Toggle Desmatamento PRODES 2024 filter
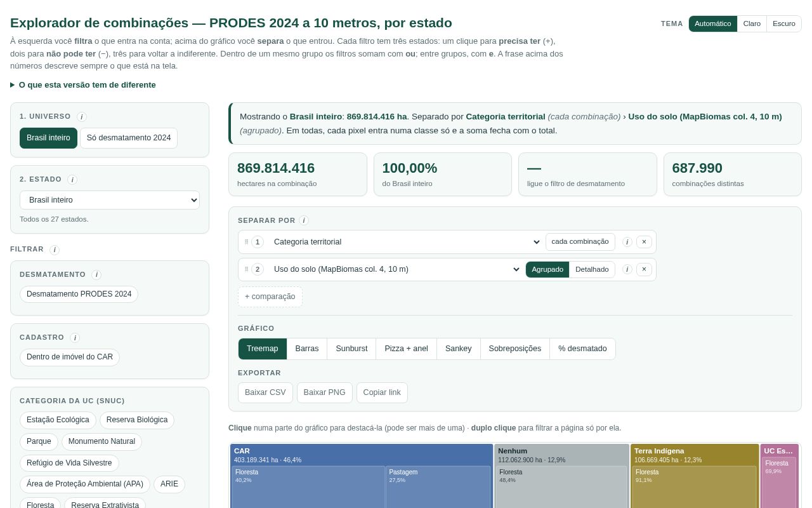Image resolution: width=812 pixels, height=508 pixels. pos(79,294)
